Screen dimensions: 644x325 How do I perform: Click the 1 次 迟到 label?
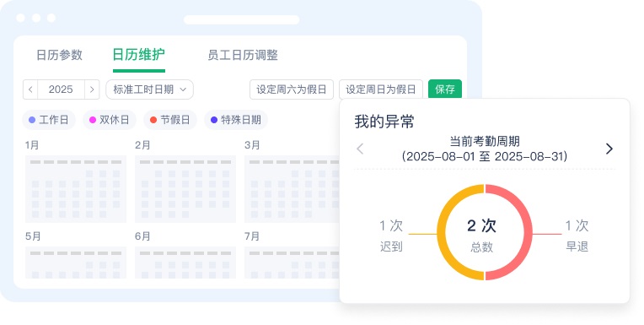tap(391, 236)
